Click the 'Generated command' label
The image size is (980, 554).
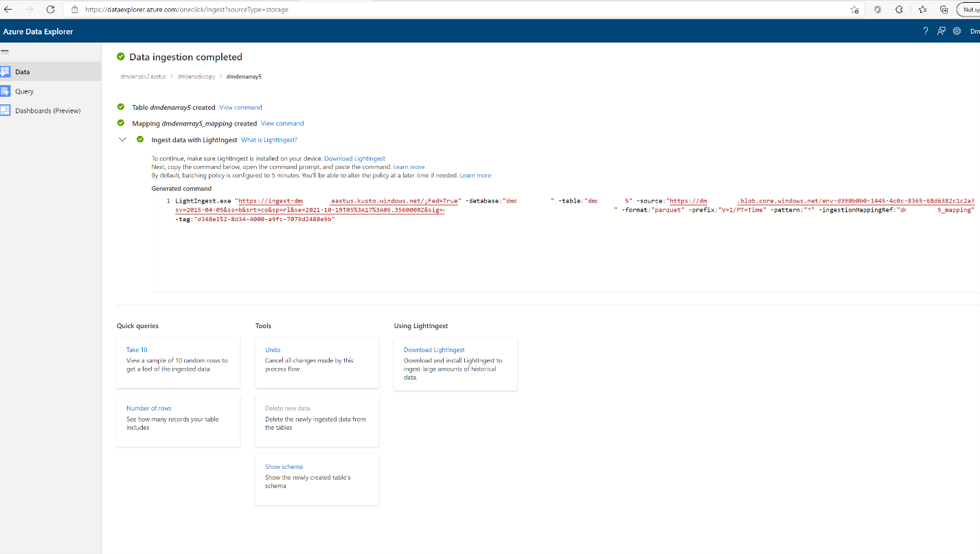click(181, 189)
